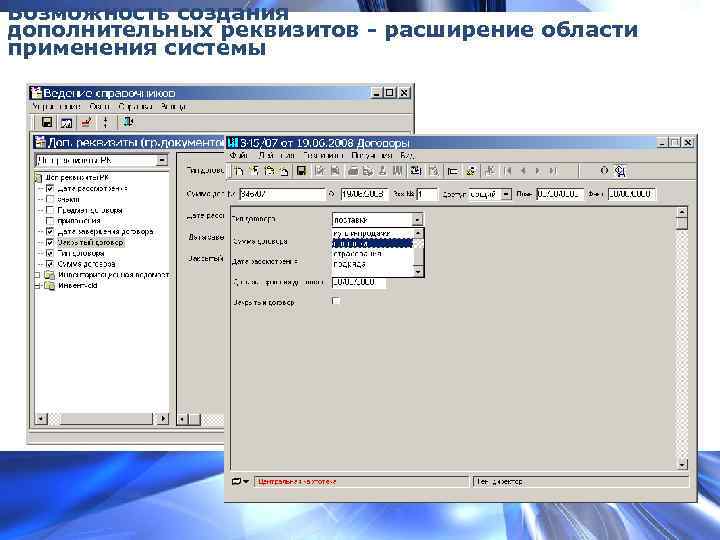Image resolution: width=720 pixels, height=540 pixels.
Task: Click the План date field
Action: [560, 194]
